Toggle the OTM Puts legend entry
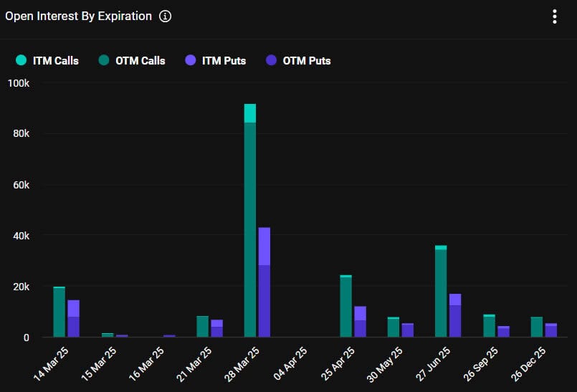Image resolution: width=577 pixels, height=392 pixels. pos(298,60)
